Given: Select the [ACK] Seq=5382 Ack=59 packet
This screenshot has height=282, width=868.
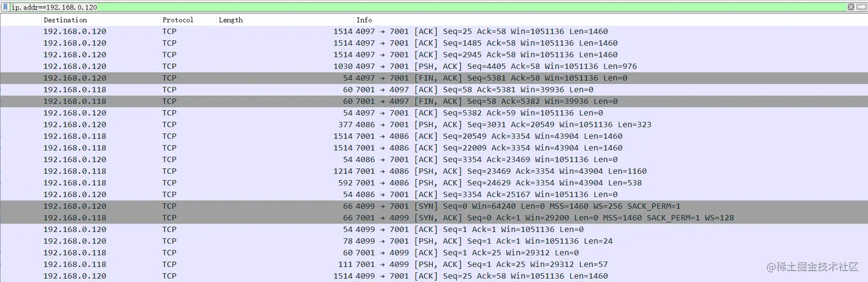Looking at the screenshot, I should click(434, 113).
